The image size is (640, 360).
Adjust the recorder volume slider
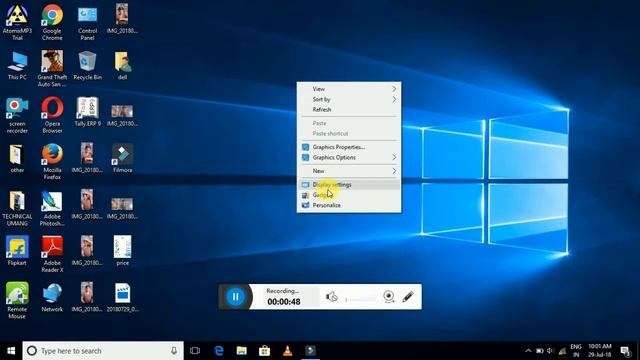coord(361,300)
